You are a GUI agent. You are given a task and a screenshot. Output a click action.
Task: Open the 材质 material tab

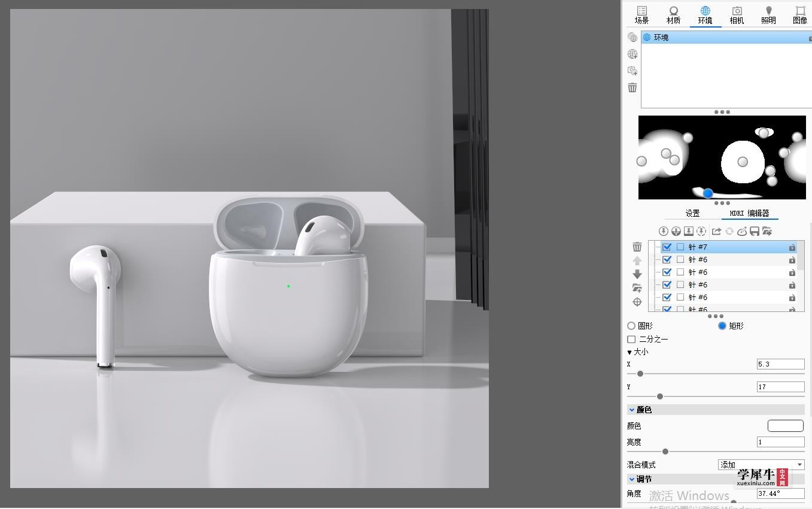coord(674,14)
